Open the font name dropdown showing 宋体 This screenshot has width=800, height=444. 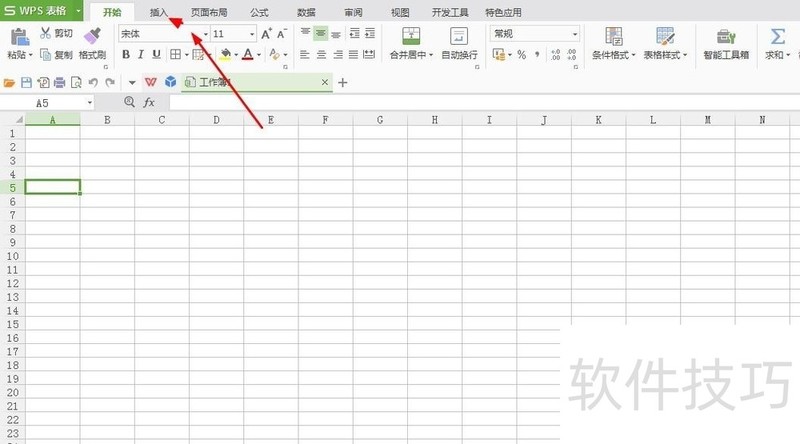point(164,34)
